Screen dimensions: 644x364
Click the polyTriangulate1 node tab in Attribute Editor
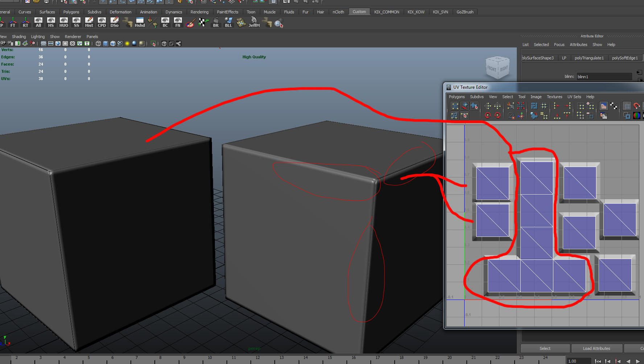point(590,58)
